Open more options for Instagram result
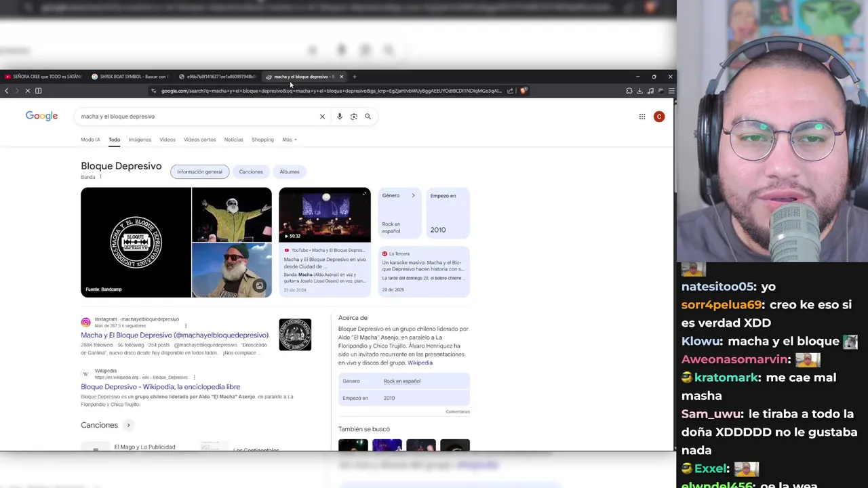Screen dimensions: 868x488 [x=186, y=326]
